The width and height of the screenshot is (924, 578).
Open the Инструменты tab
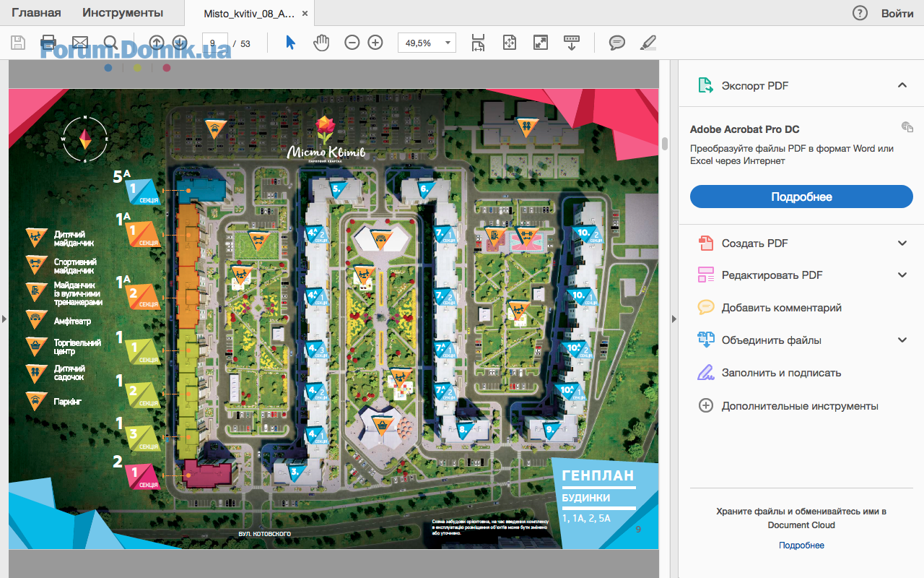click(x=123, y=13)
